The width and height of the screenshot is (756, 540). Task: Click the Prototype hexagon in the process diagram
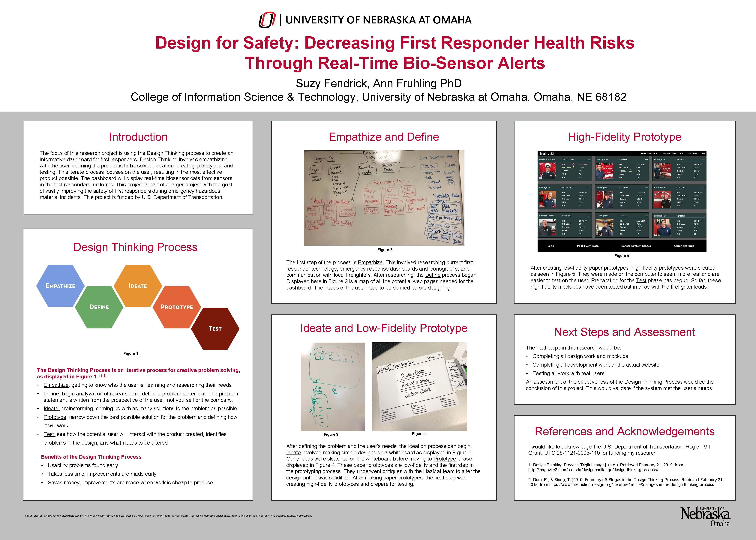(x=177, y=307)
